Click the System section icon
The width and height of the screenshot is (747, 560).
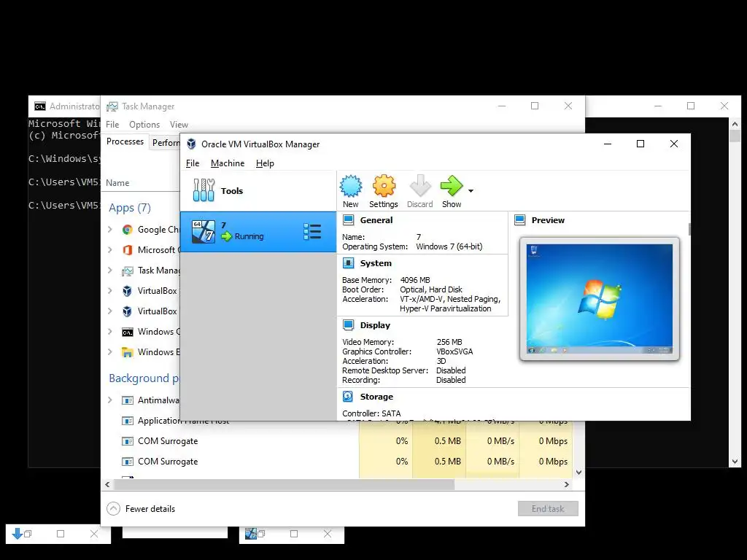tap(348, 262)
